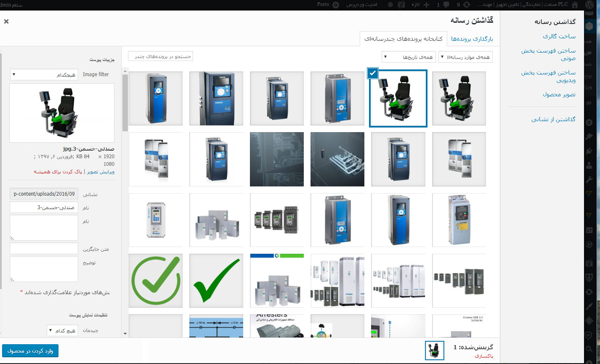Open ساختن فهرست پخش ویدیویی
The image size is (600, 364).
548,76
